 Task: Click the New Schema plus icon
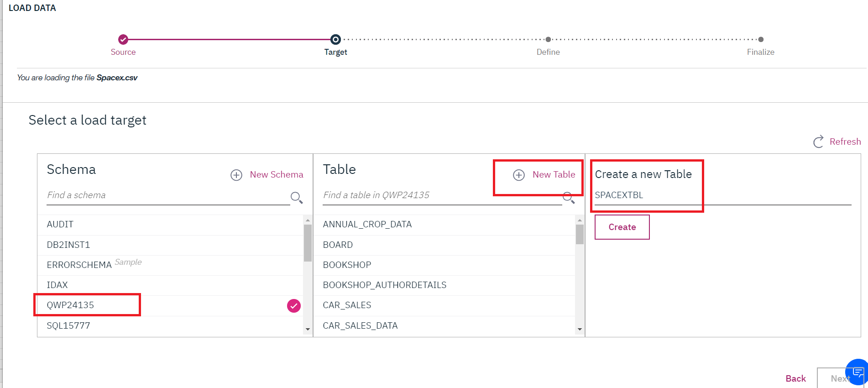tap(236, 175)
